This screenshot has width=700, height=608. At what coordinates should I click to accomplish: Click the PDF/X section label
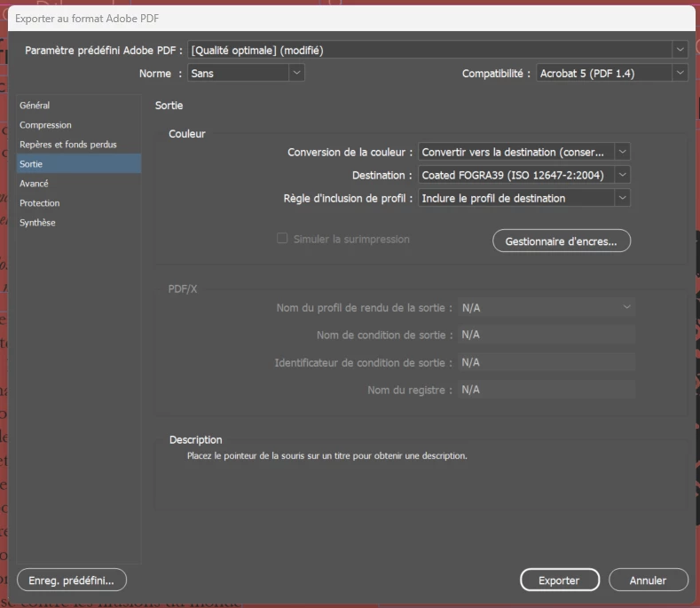pyautogui.click(x=183, y=289)
